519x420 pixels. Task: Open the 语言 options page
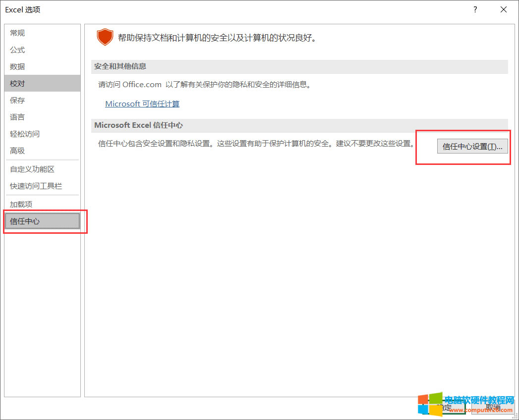[17, 117]
